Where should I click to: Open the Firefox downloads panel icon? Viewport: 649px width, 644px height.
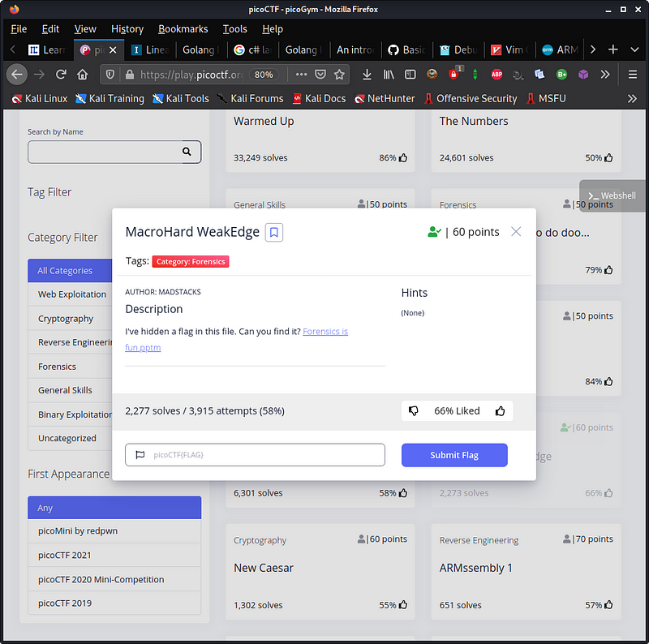(x=367, y=74)
